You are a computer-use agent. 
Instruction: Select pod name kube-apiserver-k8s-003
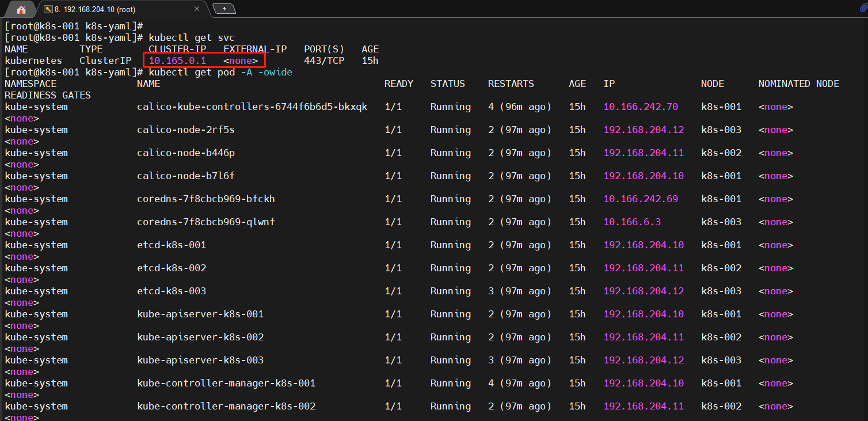pyautogui.click(x=200, y=361)
